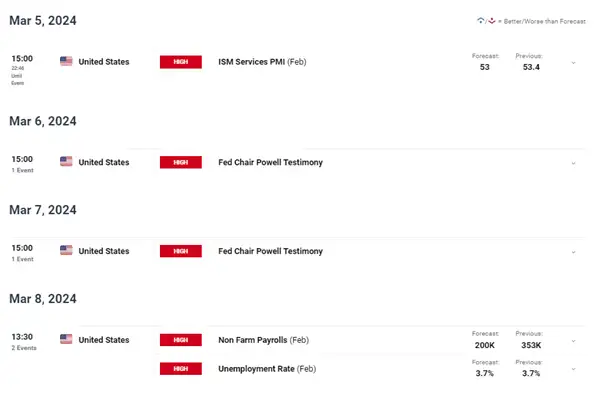Click the US flag beside Non Farm Payrolls
The width and height of the screenshot is (602, 401).
[66, 340]
